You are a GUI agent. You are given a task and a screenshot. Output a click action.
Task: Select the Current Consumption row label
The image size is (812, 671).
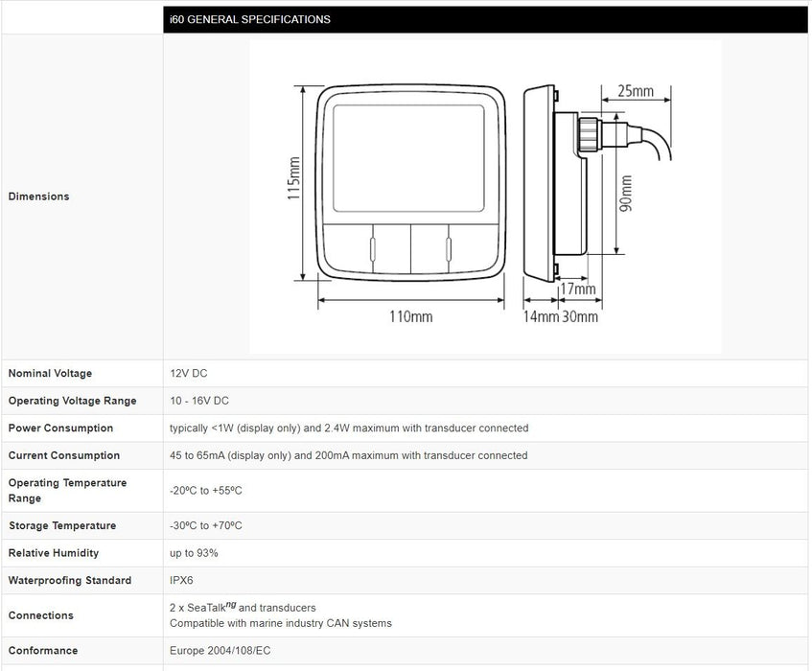(x=64, y=455)
